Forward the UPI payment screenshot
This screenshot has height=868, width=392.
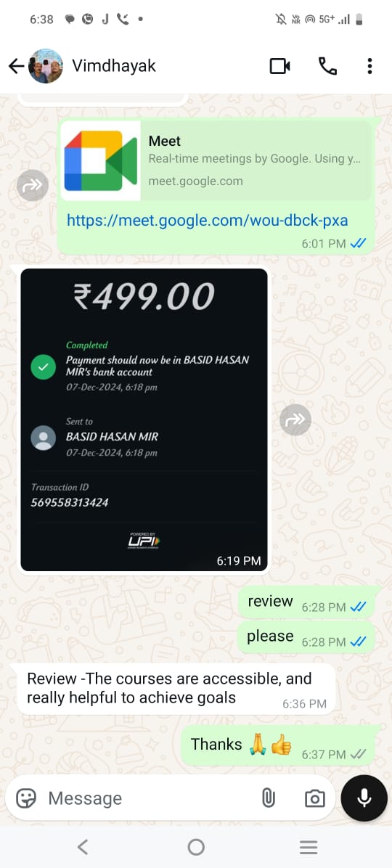tap(295, 420)
